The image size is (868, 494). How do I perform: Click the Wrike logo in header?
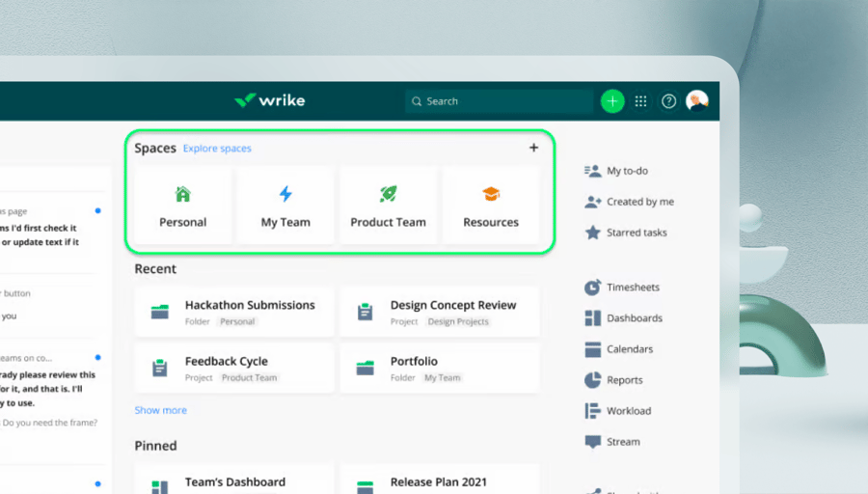tap(270, 100)
